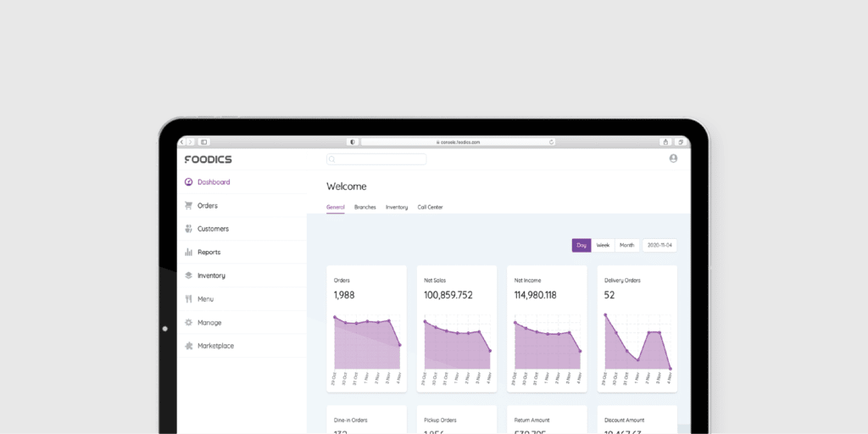Viewport: 868px width, 434px height.
Task: Click the Inventory layers icon in sidebar
Action: (x=188, y=275)
